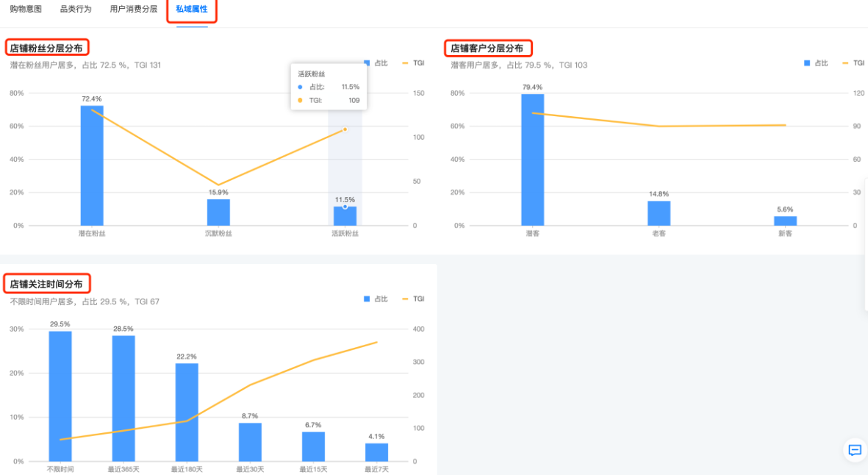Toggle 占比 legend in 店铺关注时间分布 chart
The image size is (868, 475).
click(x=376, y=299)
